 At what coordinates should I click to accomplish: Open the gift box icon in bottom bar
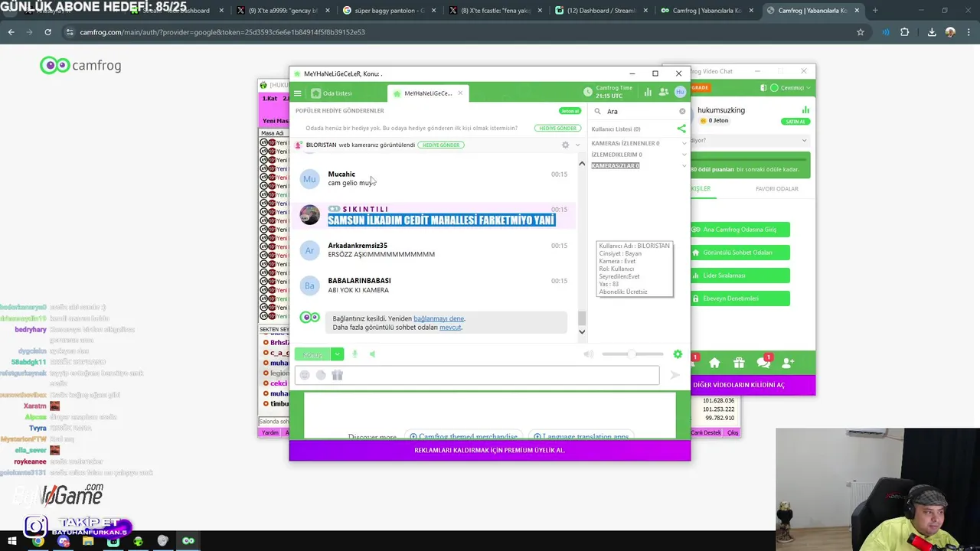[x=739, y=363]
